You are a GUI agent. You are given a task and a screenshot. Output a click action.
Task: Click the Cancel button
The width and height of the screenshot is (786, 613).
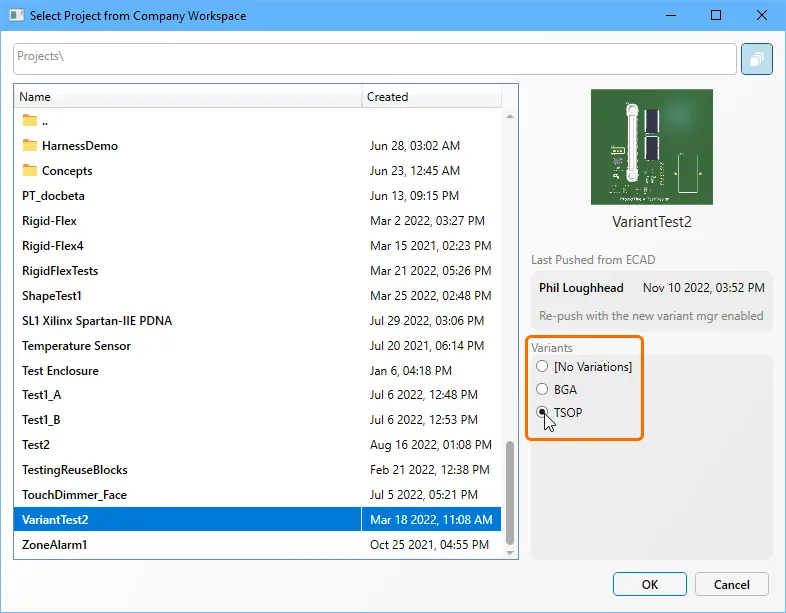pos(731,584)
